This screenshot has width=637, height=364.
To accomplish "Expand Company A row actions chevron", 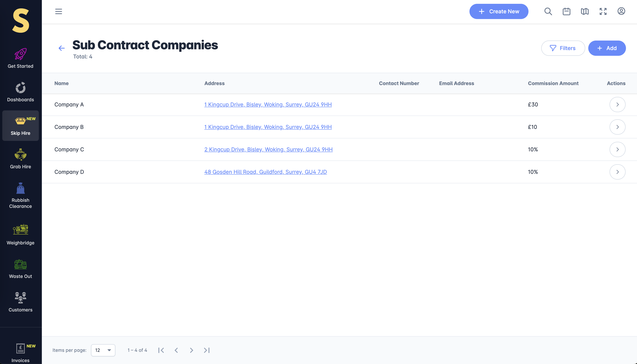I will [x=617, y=105].
